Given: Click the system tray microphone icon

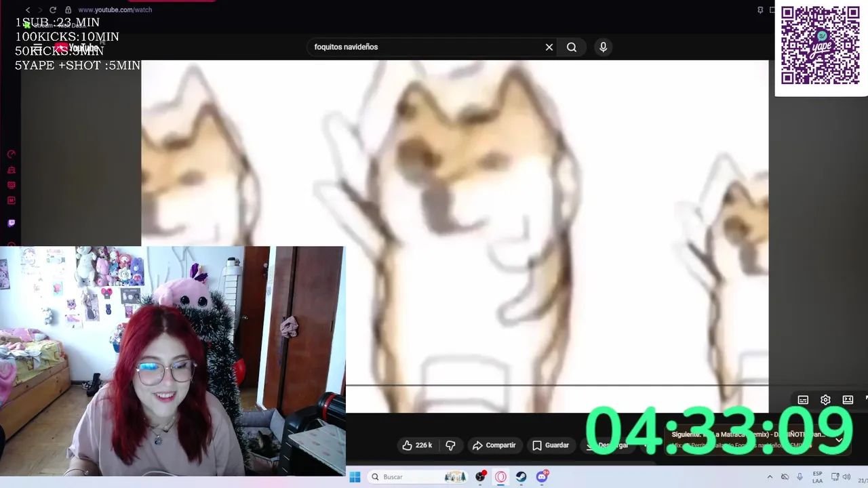Looking at the screenshot, I should pos(800,477).
